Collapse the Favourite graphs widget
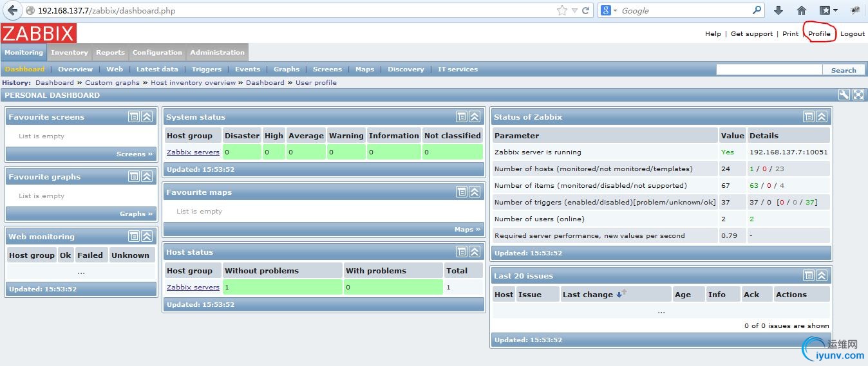The width and height of the screenshot is (868, 366). pyautogui.click(x=147, y=176)
